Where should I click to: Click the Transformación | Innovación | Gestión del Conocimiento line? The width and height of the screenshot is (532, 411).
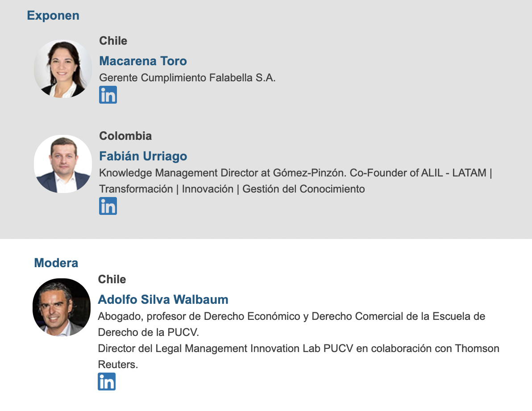(x=232, y=189)
